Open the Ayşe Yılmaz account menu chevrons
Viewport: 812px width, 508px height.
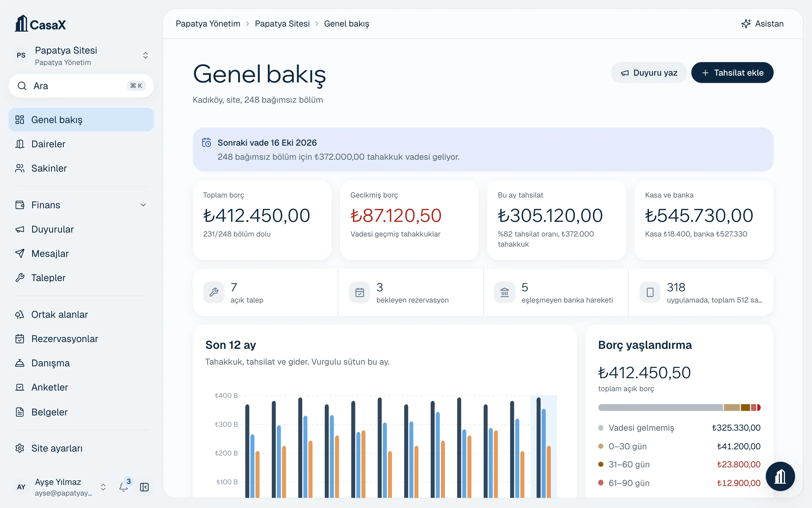(103, 487)
